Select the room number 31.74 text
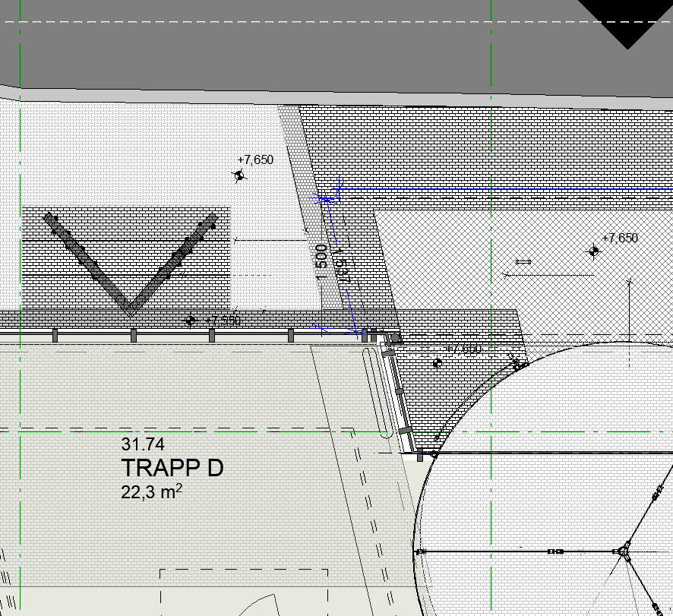The width and height of the screenshot is (673, 616). (x=143, y=445)
